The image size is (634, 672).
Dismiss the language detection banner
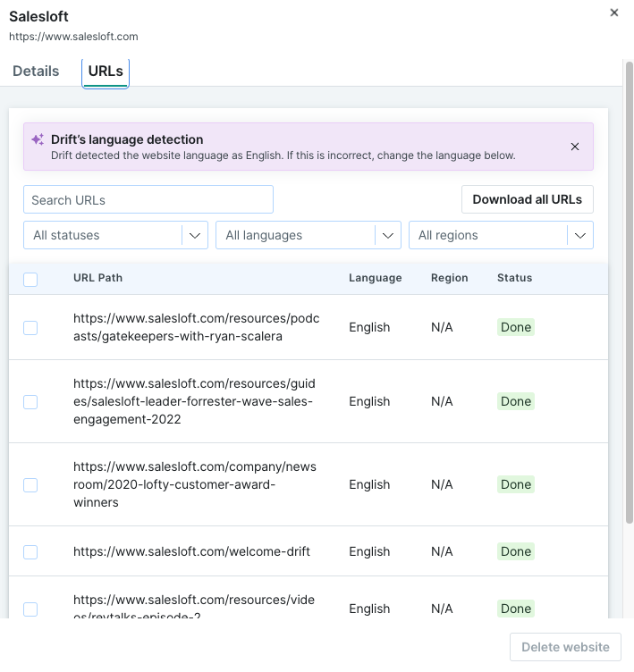tap(575, 147)
